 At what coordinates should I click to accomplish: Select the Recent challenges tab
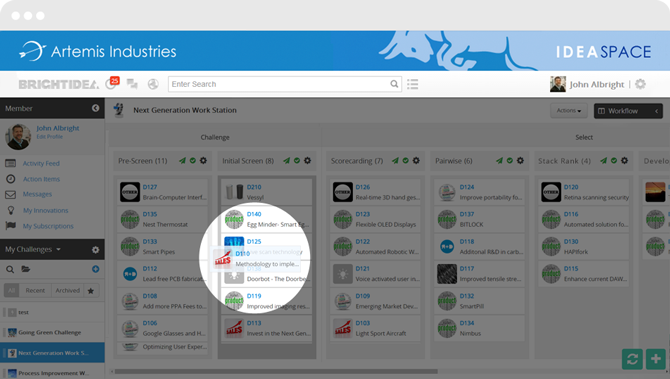[x=35, y=291]
